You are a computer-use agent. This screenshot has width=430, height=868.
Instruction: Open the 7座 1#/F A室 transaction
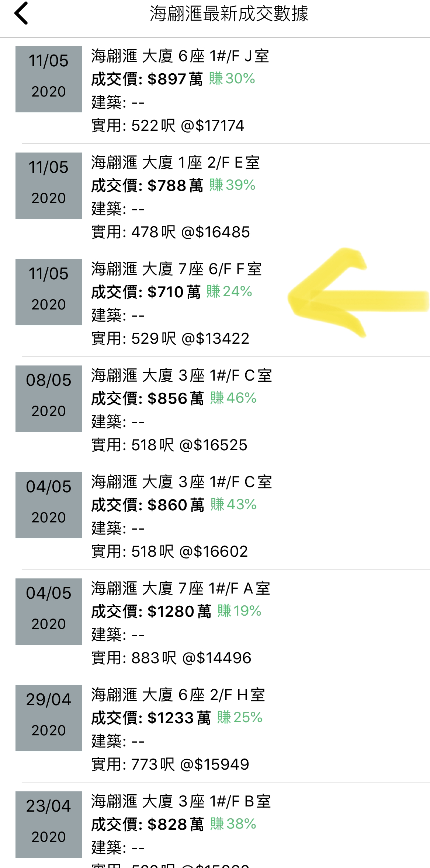pyautogui.click(x=215, y=623)
